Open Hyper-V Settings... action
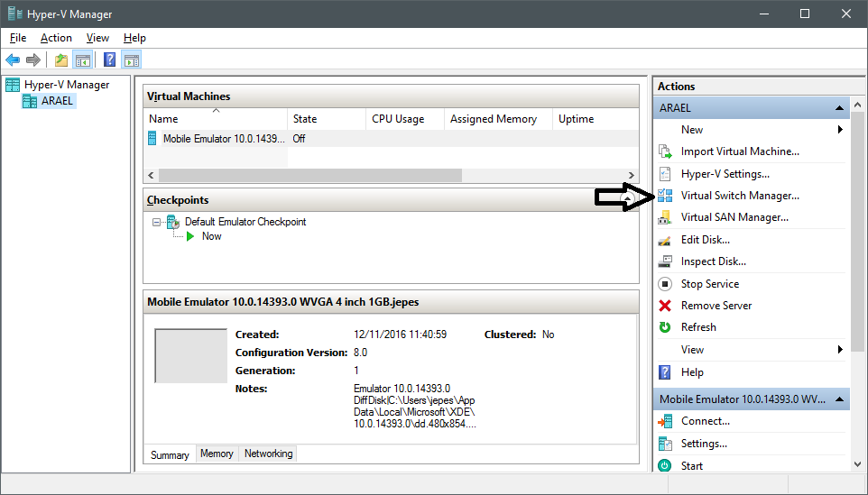Screen dimensions: 868x495 725,174
